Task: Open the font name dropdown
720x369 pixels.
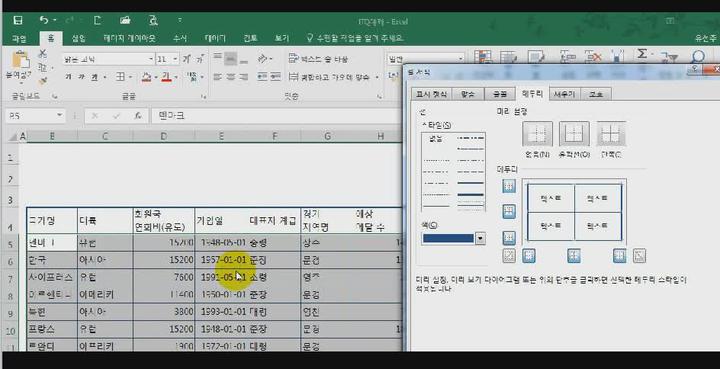Action: coord(151,59)
